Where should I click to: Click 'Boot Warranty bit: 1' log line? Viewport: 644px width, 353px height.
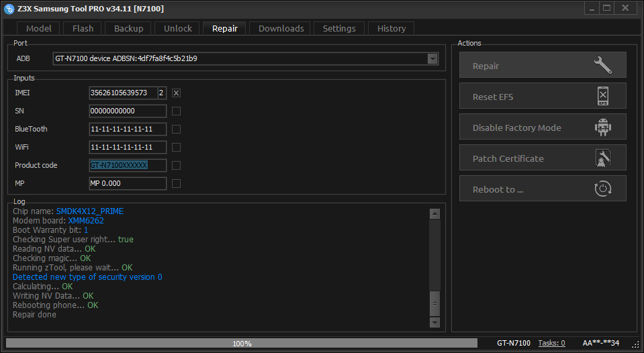[x=50, y=230]
